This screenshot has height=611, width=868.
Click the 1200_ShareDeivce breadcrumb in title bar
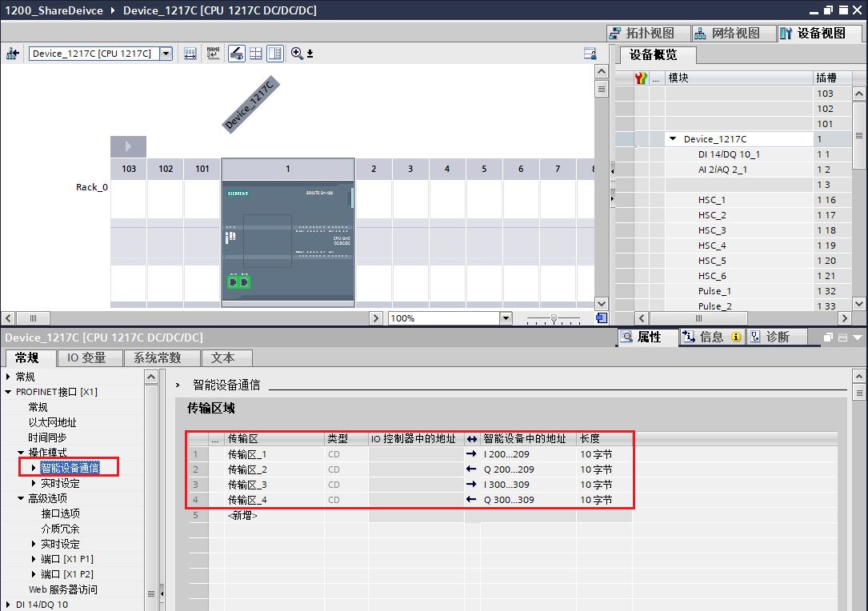tap(54, 10)
